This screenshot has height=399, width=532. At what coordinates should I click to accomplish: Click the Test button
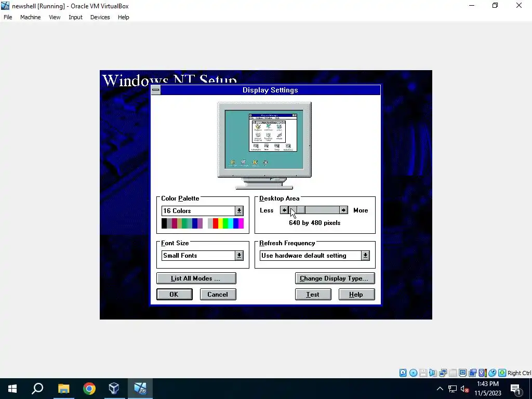coord(313,295)
